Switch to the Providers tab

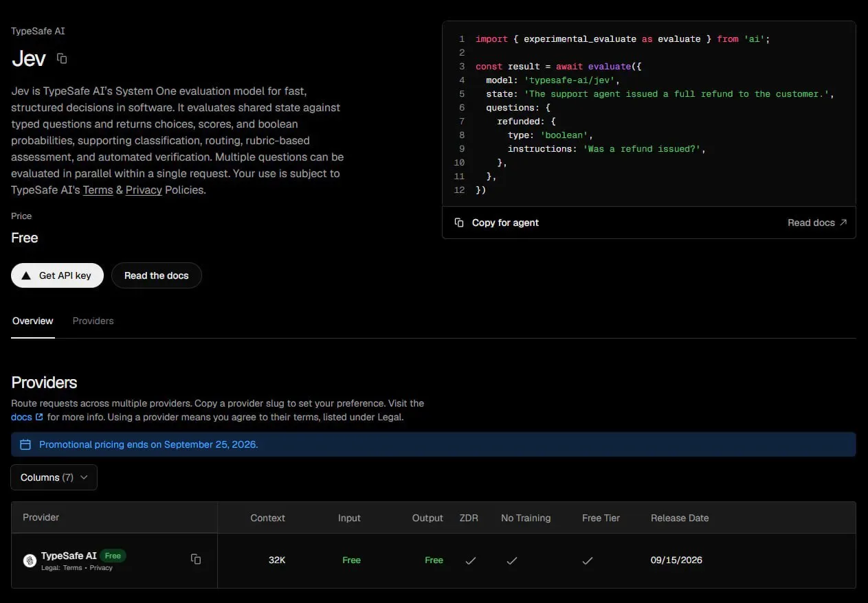93,321
